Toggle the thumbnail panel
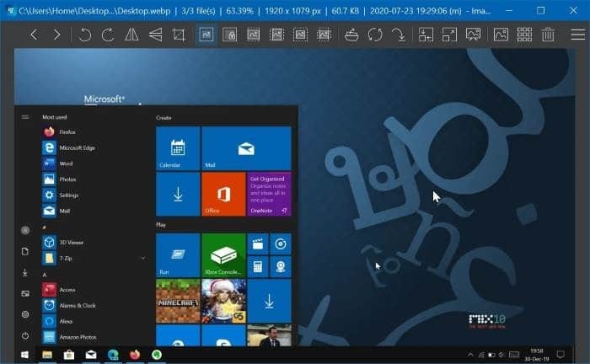This screenshot has width=590, height=364. tap(501, 35)
